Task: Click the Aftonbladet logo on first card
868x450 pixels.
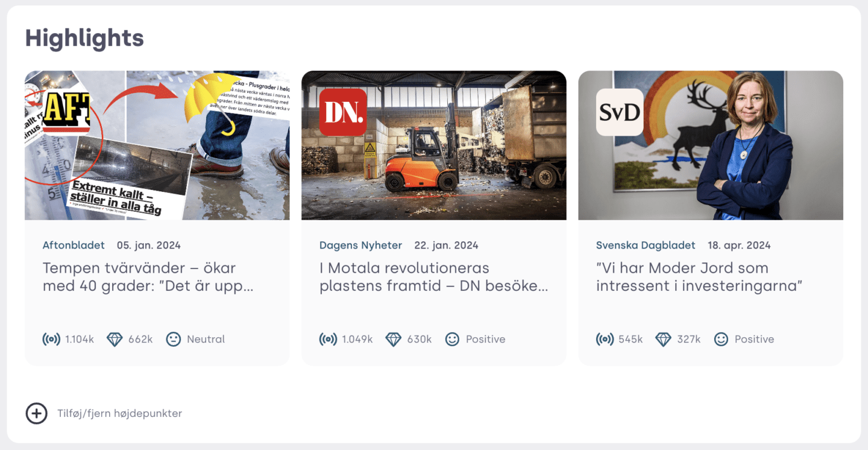Action: (66, 112)
